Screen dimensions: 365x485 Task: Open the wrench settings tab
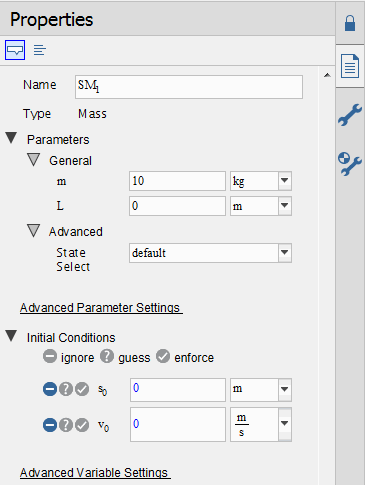point(350,114)
